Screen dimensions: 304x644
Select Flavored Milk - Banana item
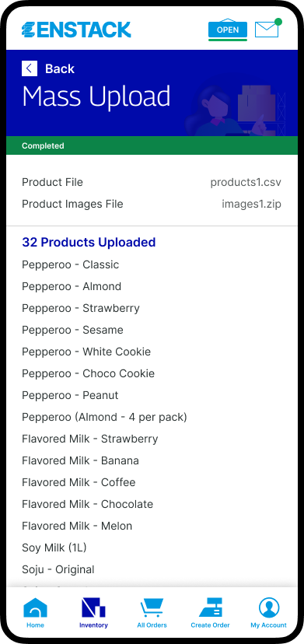[80, 460]
